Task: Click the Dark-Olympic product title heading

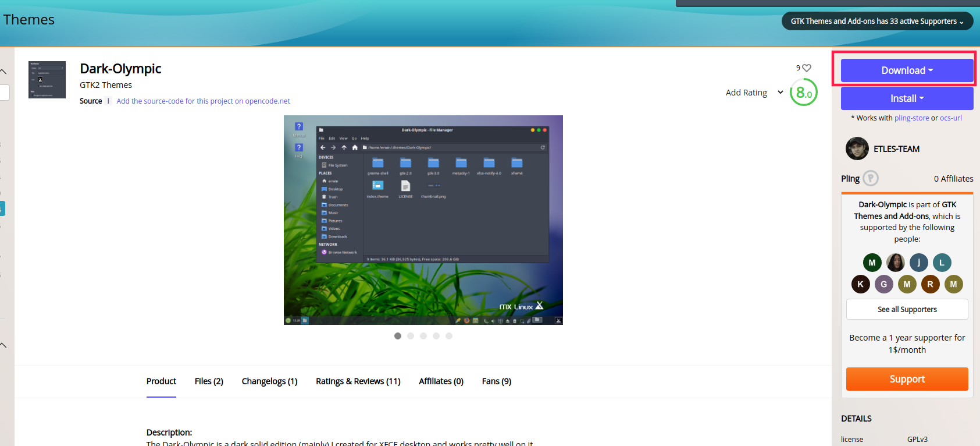Action: (120, 69)
